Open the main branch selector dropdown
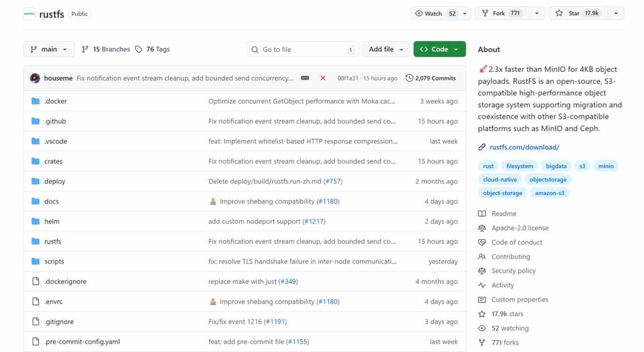The height and width of the screenshot is (352, 644). pyautogui.click(x=49, y=49)
